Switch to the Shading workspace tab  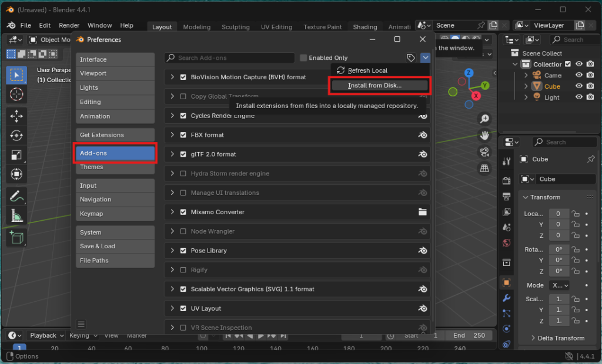coord(364,27)
